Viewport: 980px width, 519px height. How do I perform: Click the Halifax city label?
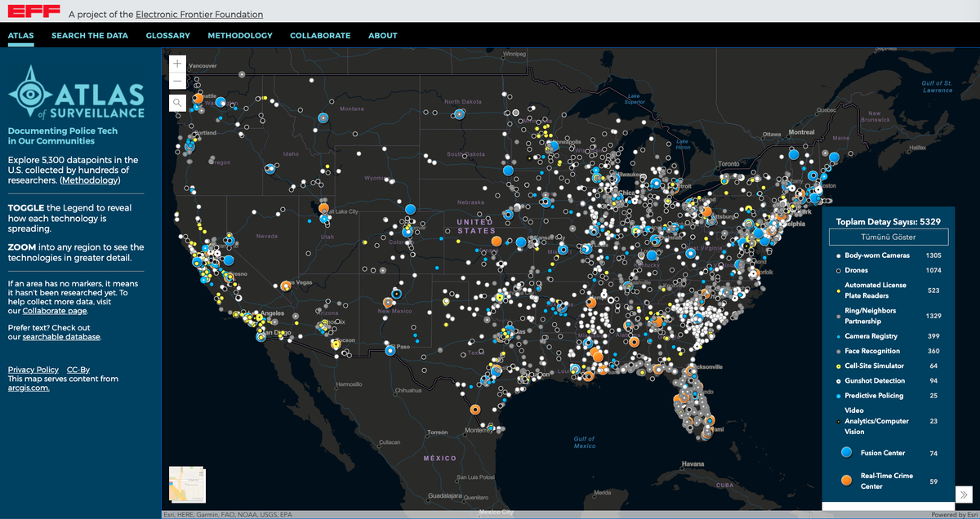(920, 147)
